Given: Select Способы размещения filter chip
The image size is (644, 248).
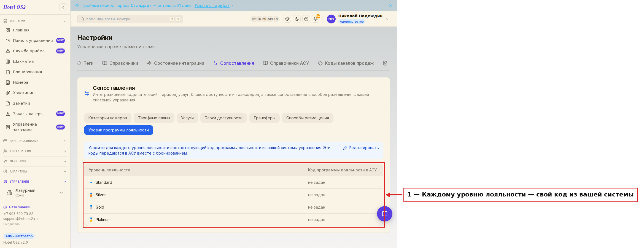Looking at the screenshot, I should [x=308, y=118].
